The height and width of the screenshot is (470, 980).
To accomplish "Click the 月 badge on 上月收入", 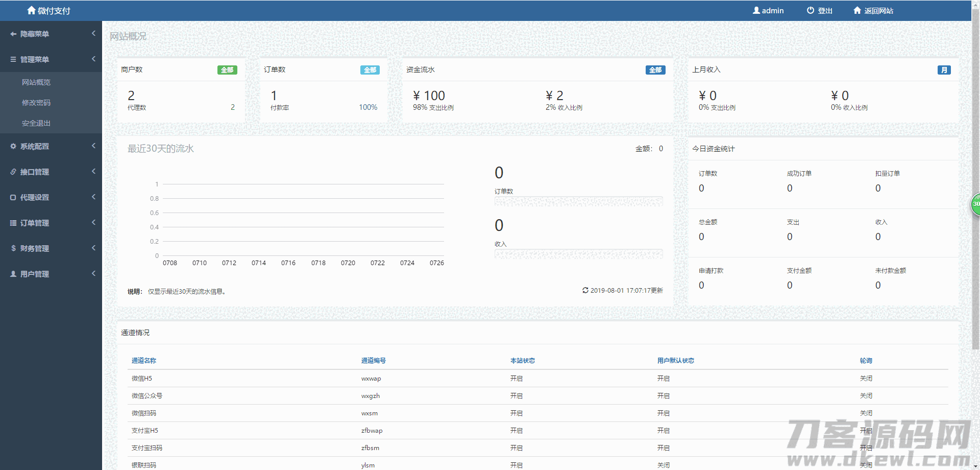I will pos(944,70).
